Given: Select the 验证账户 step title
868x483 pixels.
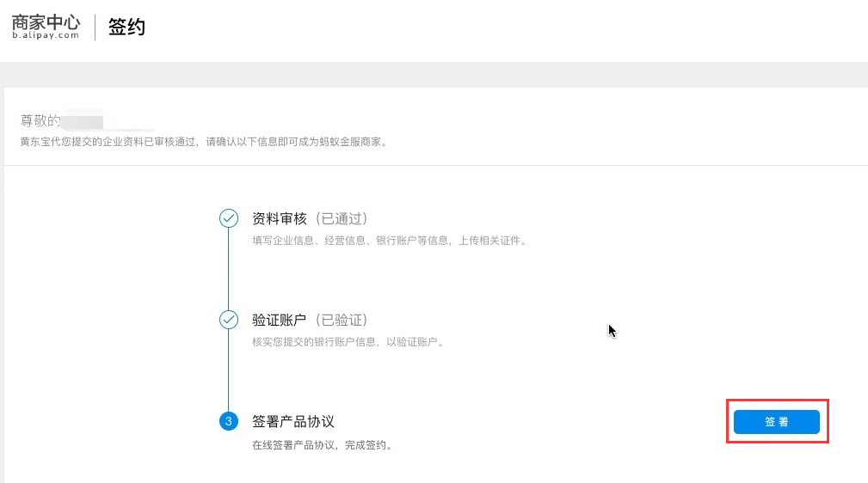Looking at the screenshot, I should [x=279, y=320].
